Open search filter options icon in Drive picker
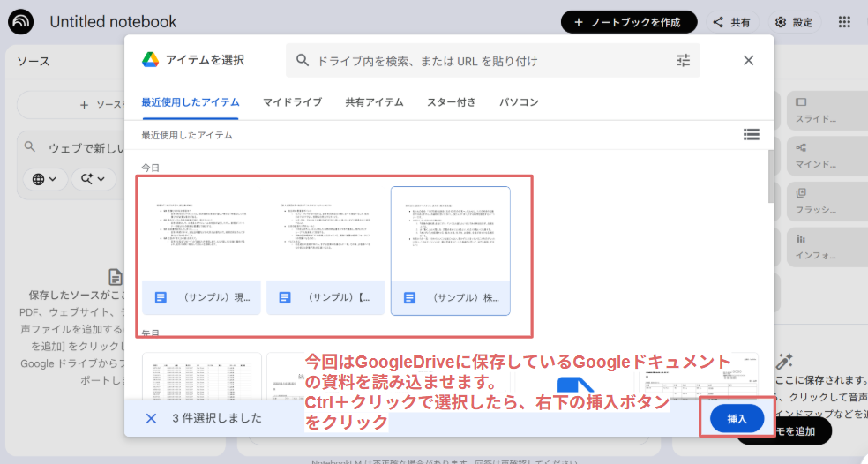Viewport: 868px width, 464px height. tap(684, 60)
